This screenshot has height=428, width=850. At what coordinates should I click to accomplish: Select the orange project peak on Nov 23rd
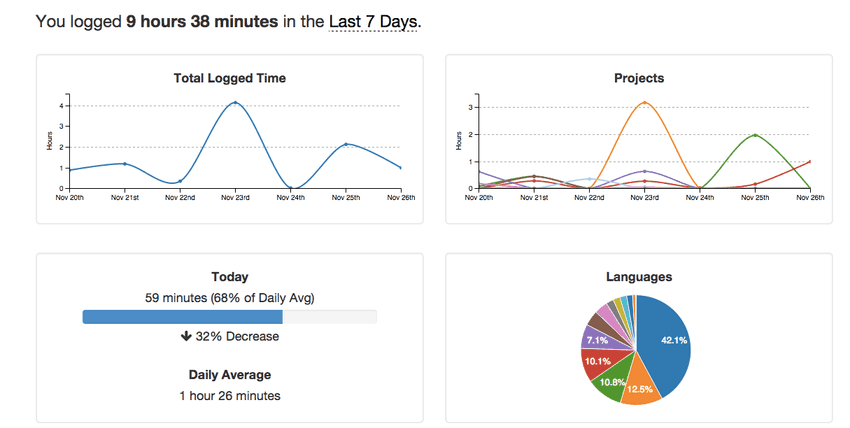(x=645, y=102)
